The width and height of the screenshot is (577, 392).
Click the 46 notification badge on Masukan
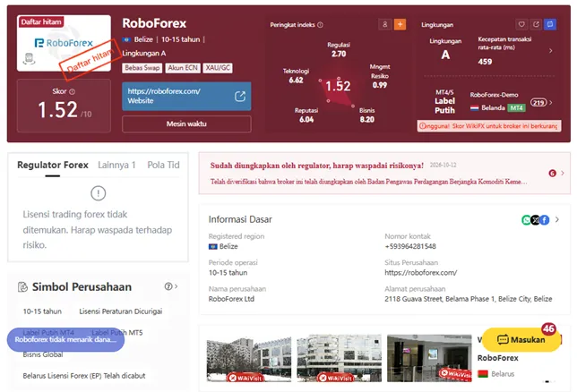(x=548, y=328)
